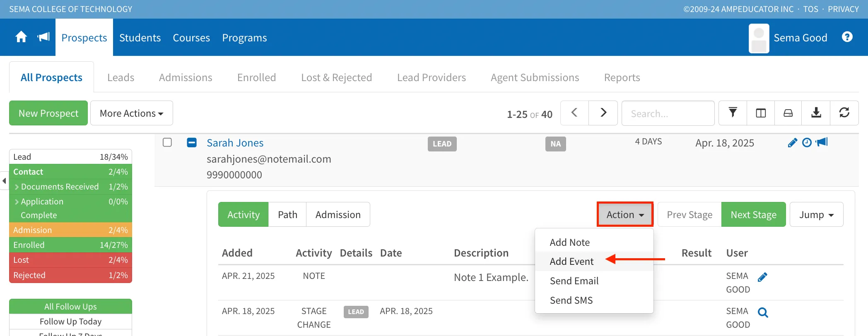
Task: Click the Prev Stage button
Action: click(x=690, y=214)
